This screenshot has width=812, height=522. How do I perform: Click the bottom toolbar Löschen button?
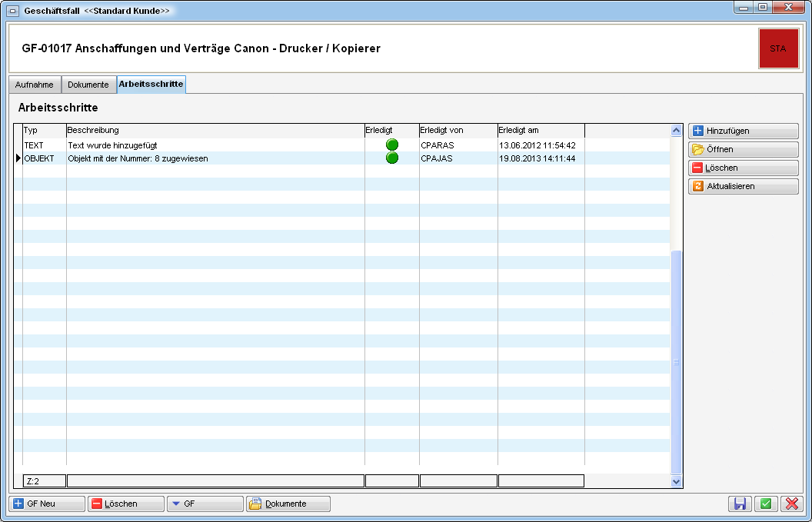click(126, 504)
